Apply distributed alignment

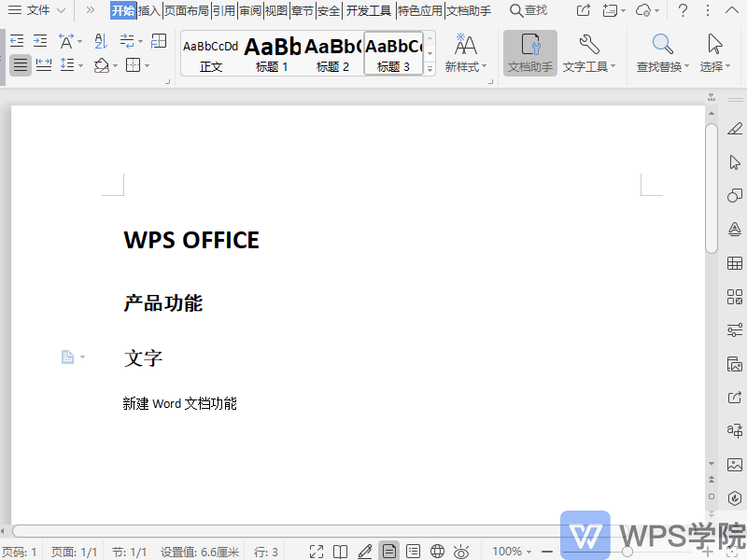click(44, 65)
